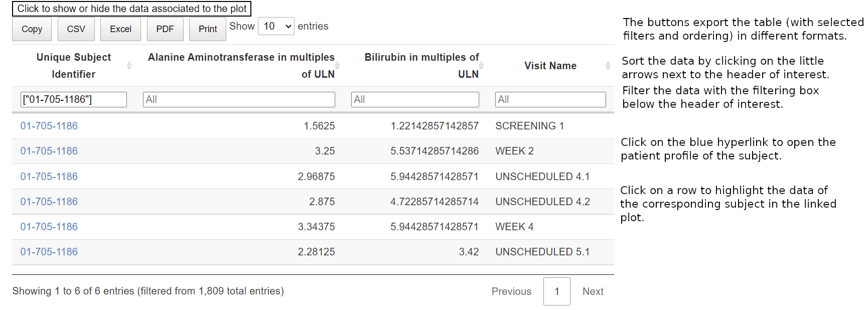868x310 pixels.
Task: Open patient profile link in SCREENING 1 row
Action: (49, 126)
